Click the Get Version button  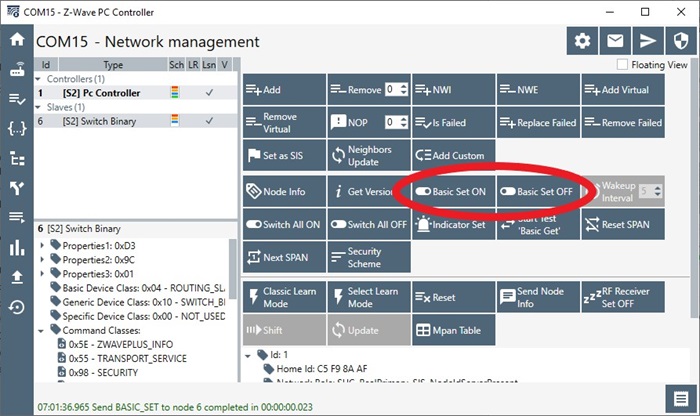(369, 191)
